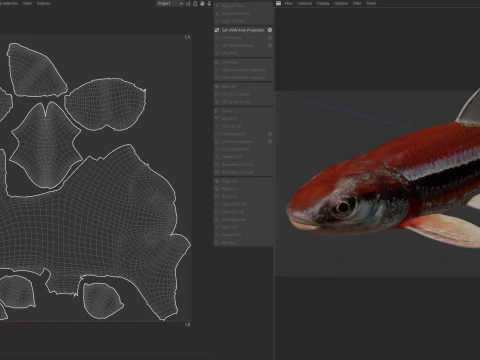This screenshot has height=360, width=480.
Task: Open the viewport Filter menu
Action: tap(357, 3)
